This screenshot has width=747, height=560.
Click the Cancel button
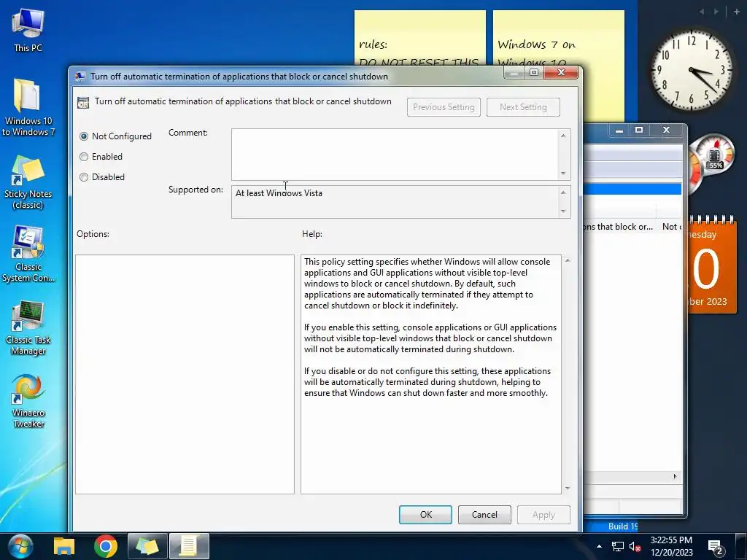click(x=484, y=515)
